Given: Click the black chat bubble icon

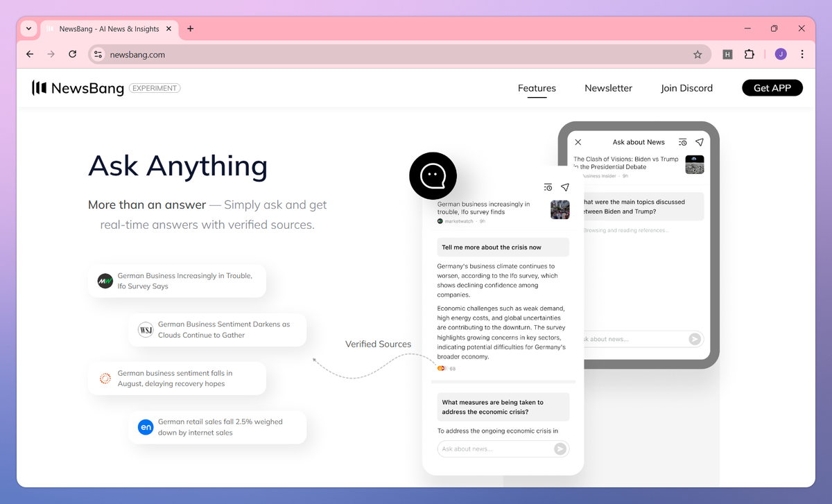Looking at the screenshot, I should [432, 175].
